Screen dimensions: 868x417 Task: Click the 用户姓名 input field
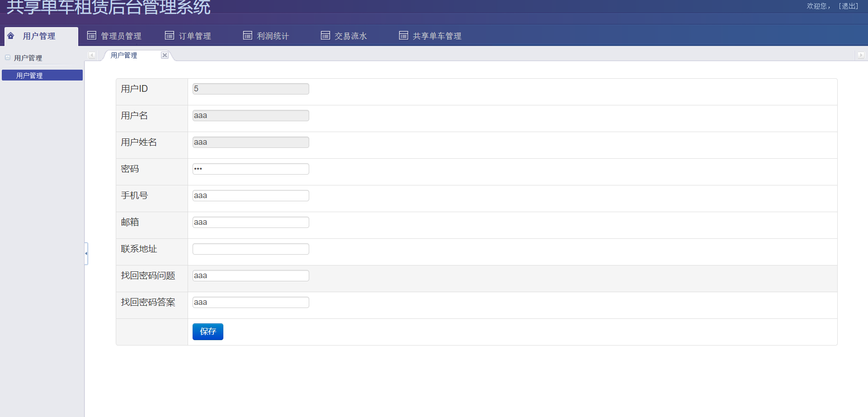click(x=251, y=142)
